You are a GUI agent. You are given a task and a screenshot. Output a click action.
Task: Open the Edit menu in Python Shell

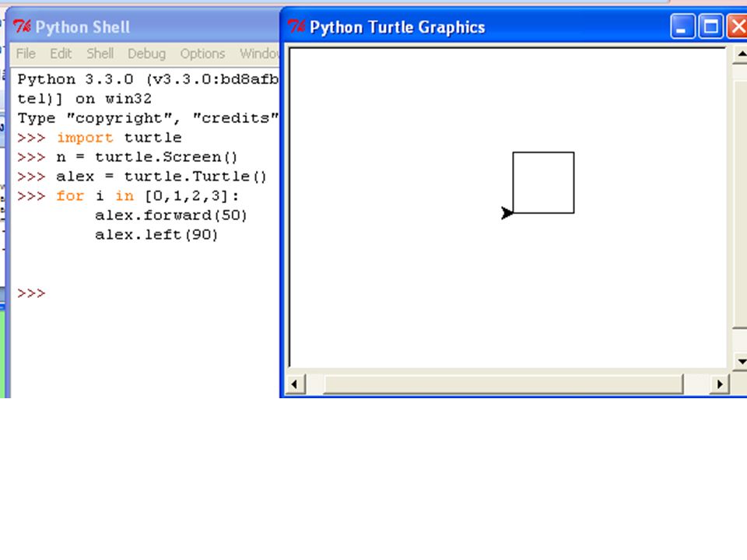coord(61,54)
